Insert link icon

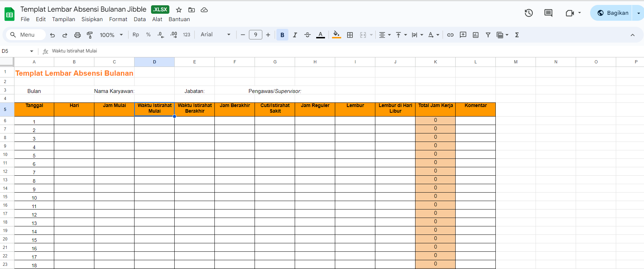pos(450,35)
